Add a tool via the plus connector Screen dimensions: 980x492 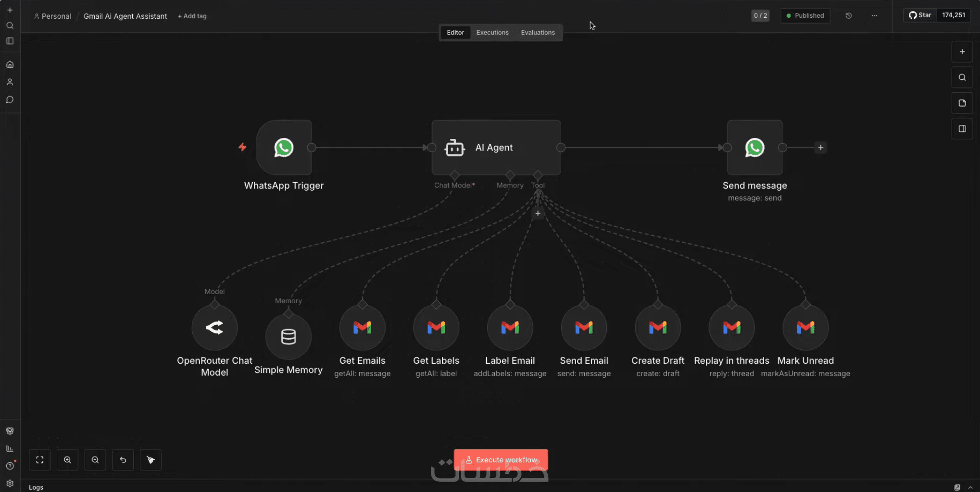(538, 213)
